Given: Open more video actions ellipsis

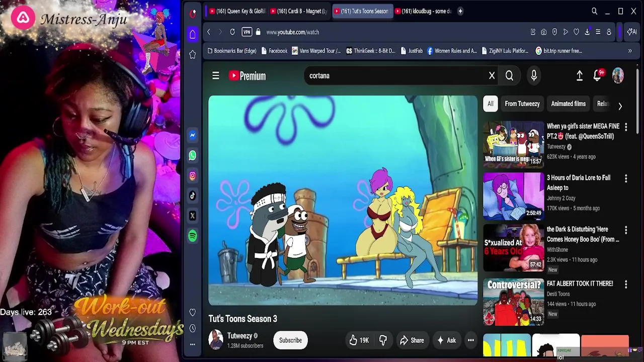Looking at the screenshot, I should 471,340.
